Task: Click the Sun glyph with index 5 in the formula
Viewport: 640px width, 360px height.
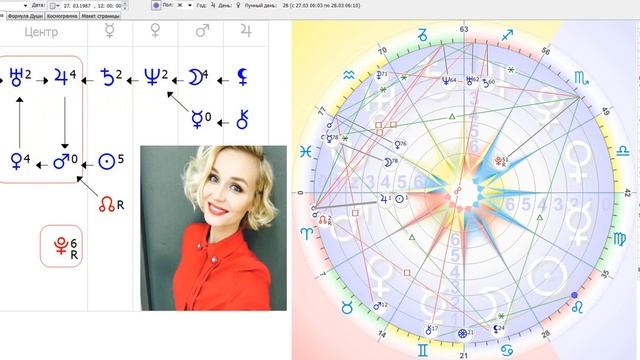Action: (107, 161)
